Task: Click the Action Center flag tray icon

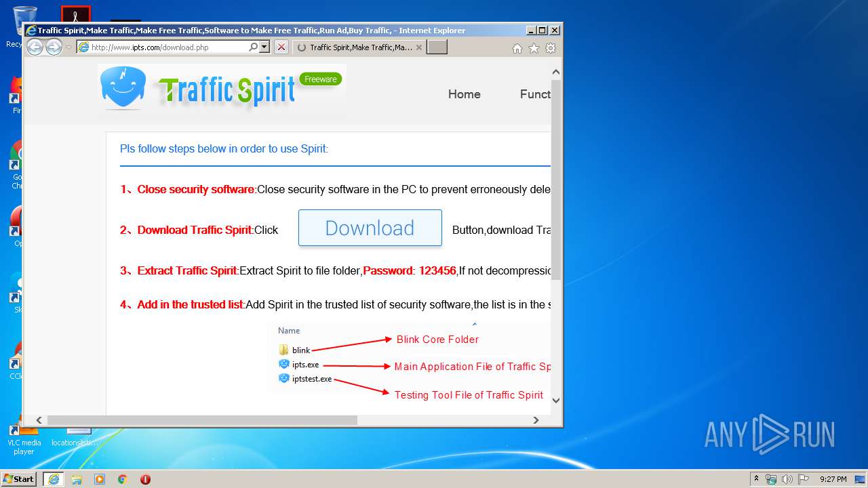Action: coord(803,479)
